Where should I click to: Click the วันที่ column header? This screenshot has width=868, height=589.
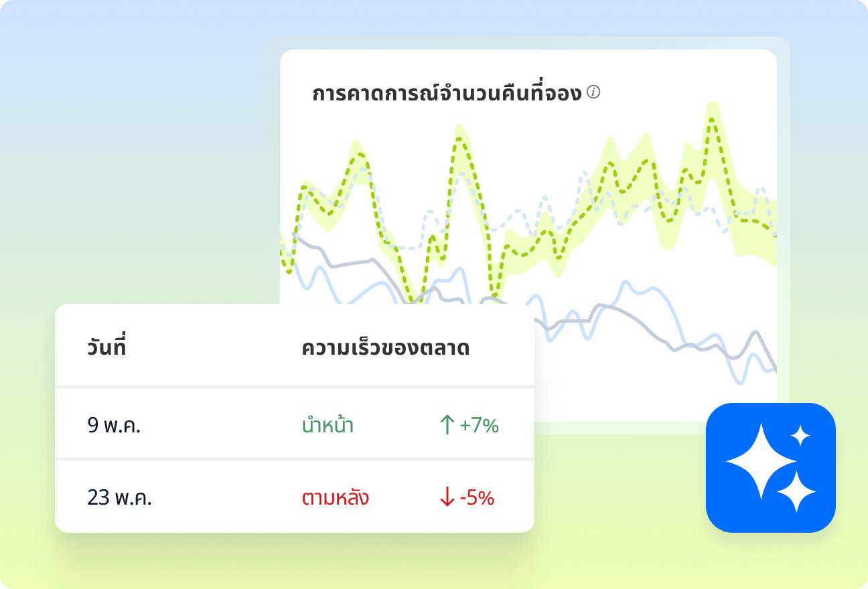coord(107,348)
